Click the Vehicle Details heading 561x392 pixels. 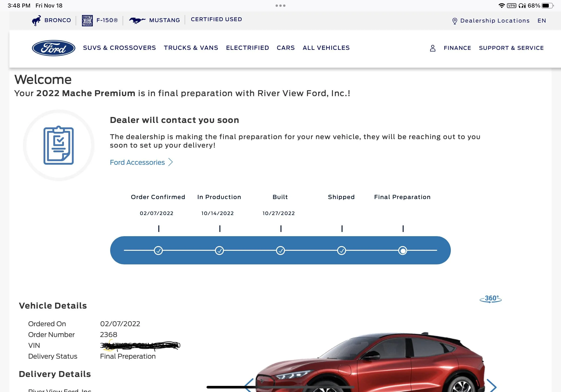[x=53, y=306]
